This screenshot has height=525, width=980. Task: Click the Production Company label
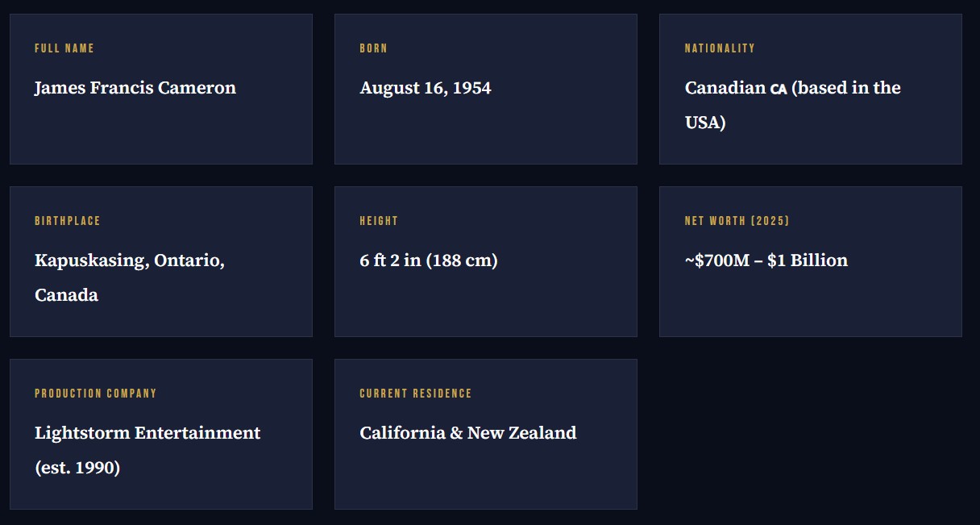(96, 394)
